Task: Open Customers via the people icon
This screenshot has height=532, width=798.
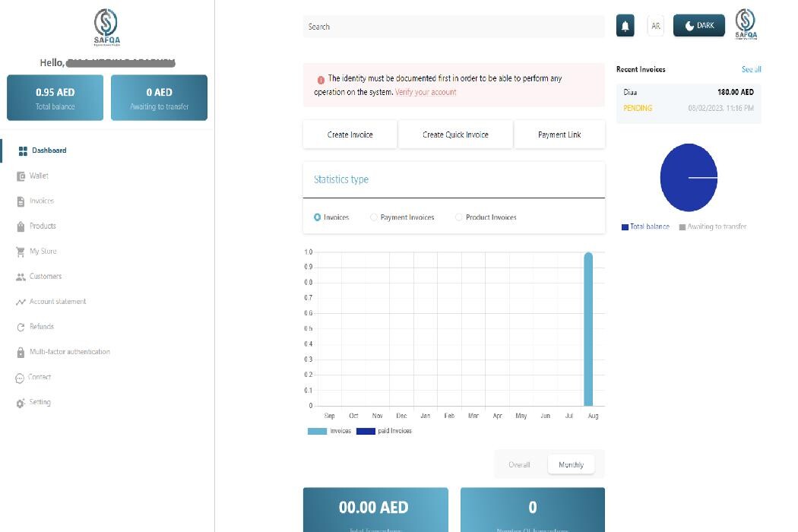Action: (x=21, y=277)
